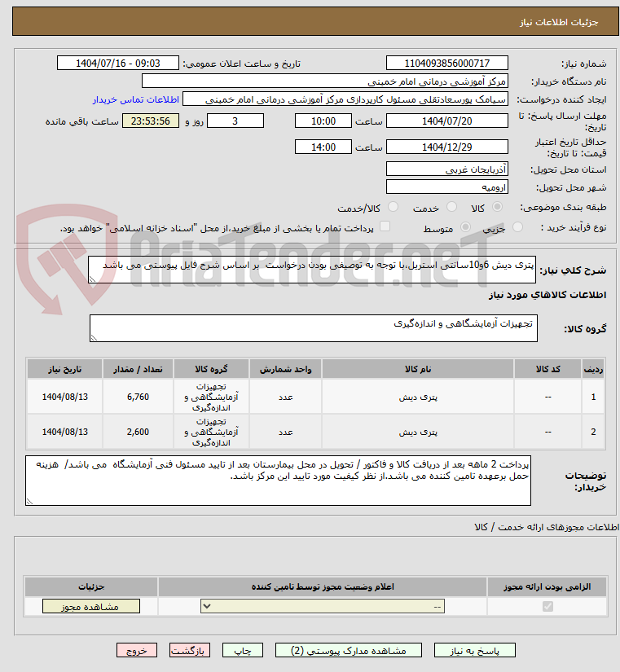Toggle the الزامی بودن ارائه مجوز checkbox

pyautogui.click(x=547, y=606)
